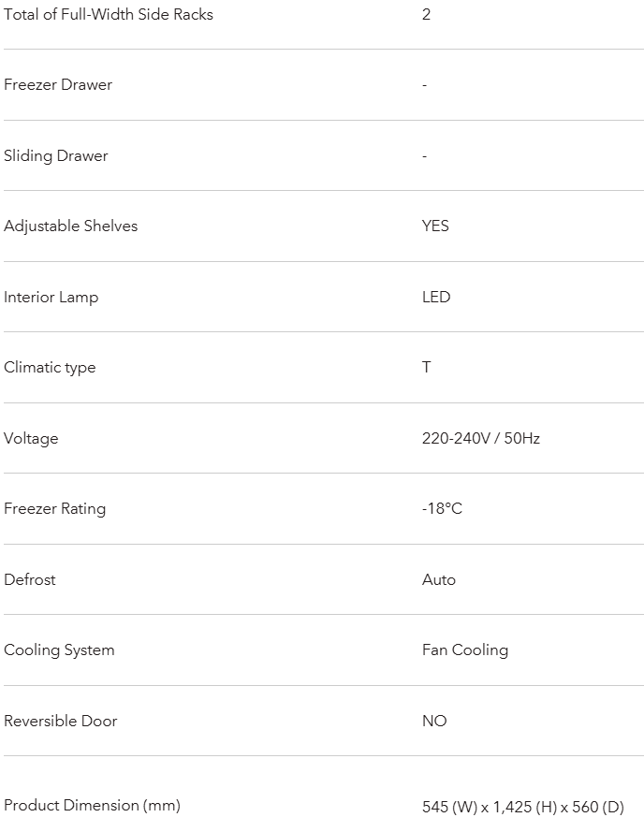The width and height of the screenshot is (644, 832).
Task: Click the 'Freezer Rating' label
Action: point(55,508)
